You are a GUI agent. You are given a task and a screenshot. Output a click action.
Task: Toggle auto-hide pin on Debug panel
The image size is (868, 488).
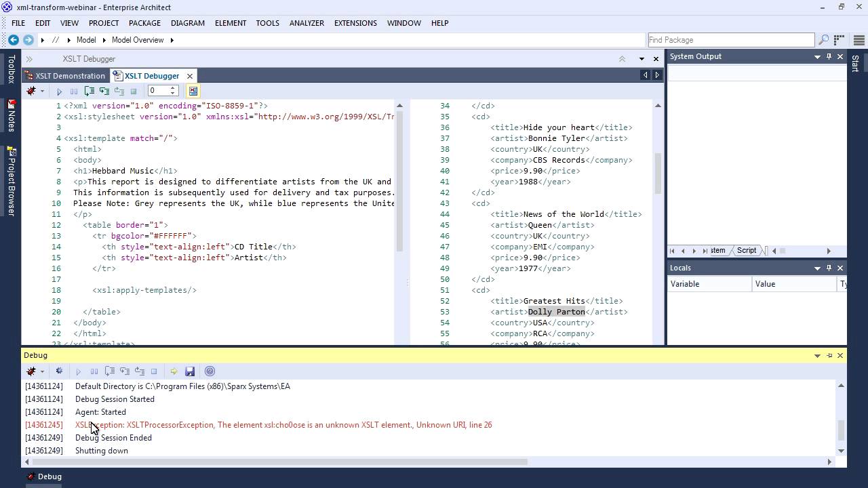pos(829,356)
